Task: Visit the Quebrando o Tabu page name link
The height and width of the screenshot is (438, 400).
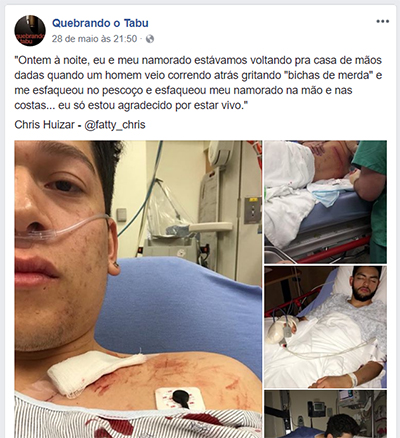Action: pyautogui.click(x=100, y=23)
